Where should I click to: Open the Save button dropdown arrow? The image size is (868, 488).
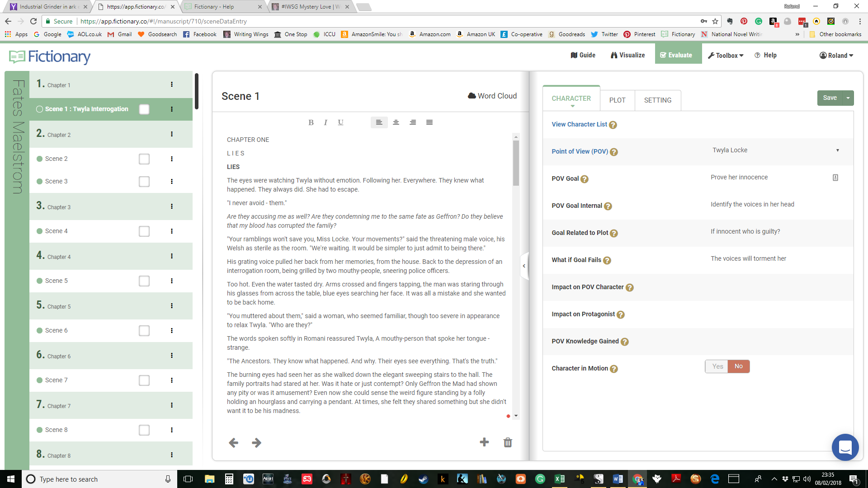click(848, 98)
